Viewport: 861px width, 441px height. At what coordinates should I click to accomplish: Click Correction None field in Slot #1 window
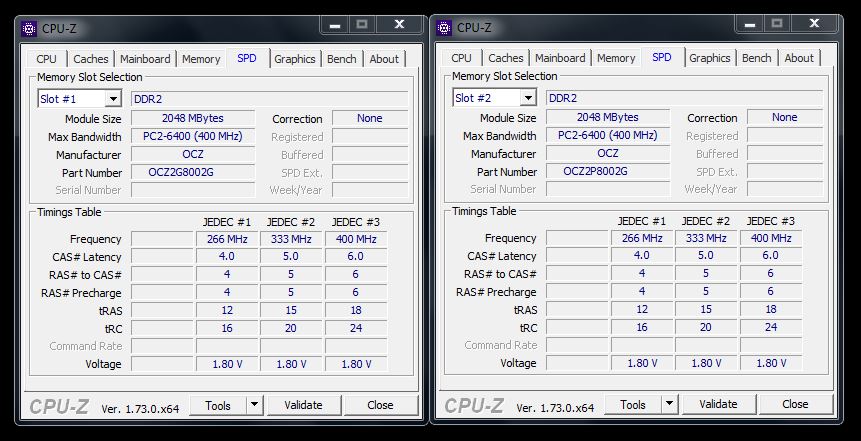tap(370, 118)
